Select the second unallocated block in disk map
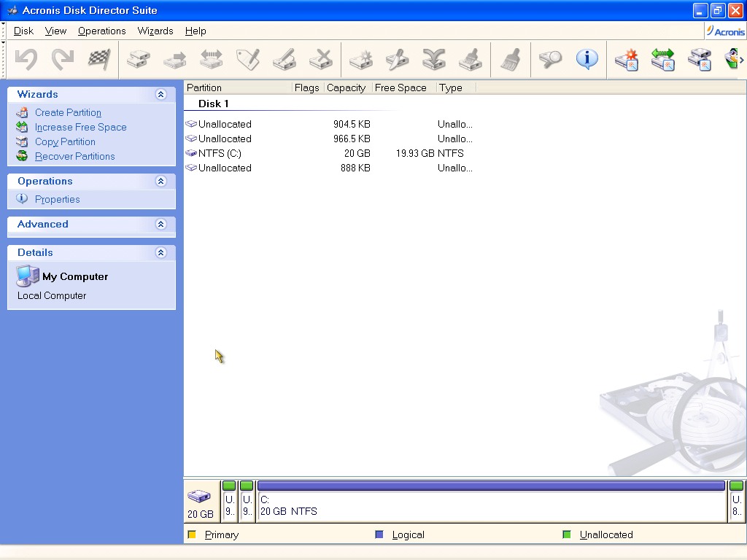747x560 pixels. pos(247,502)
